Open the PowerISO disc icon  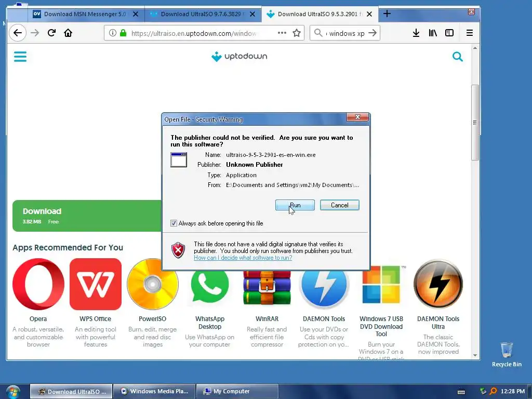[x=153, y=284]
